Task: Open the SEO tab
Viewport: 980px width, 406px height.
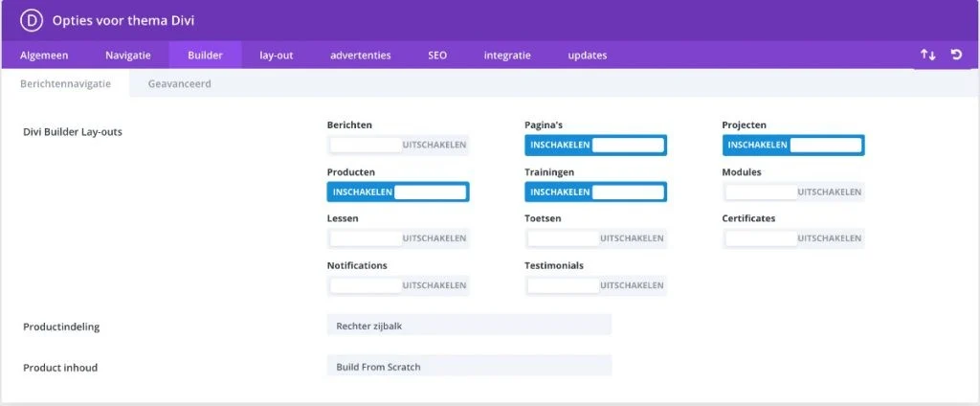Action: tap(437, 56)
